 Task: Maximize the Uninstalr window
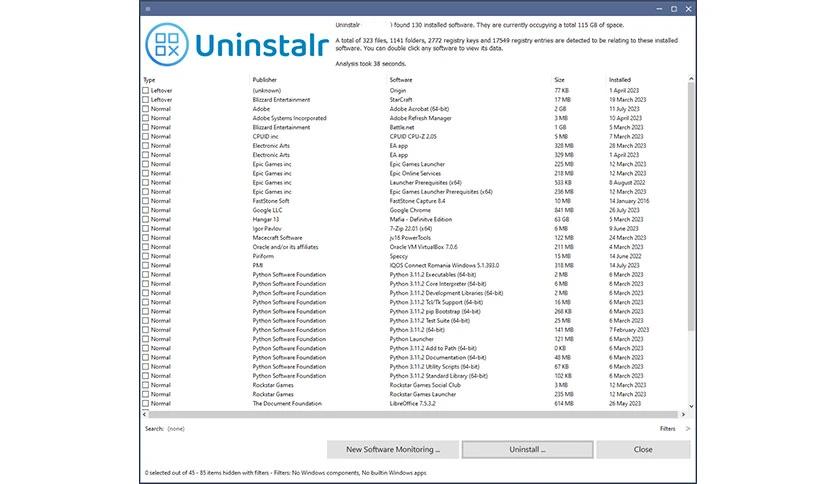(x=674, y=9)
